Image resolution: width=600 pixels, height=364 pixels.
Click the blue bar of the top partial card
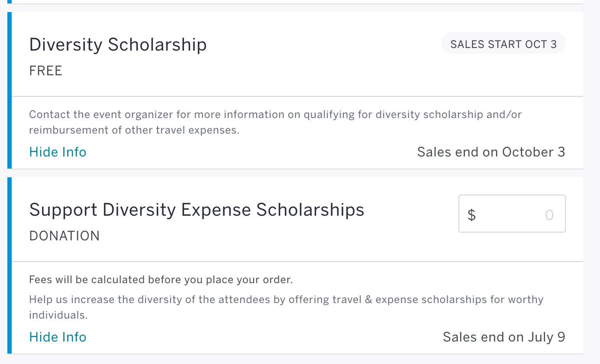9,2
